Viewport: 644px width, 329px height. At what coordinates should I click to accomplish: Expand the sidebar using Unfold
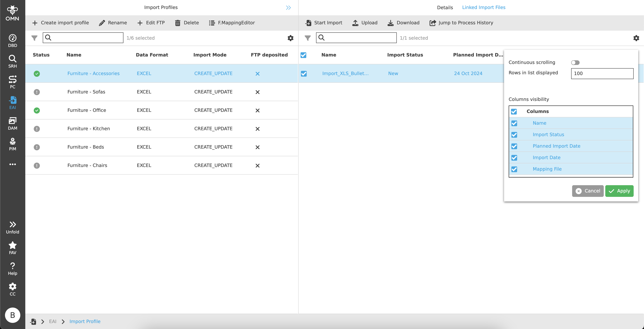(12, 227)
